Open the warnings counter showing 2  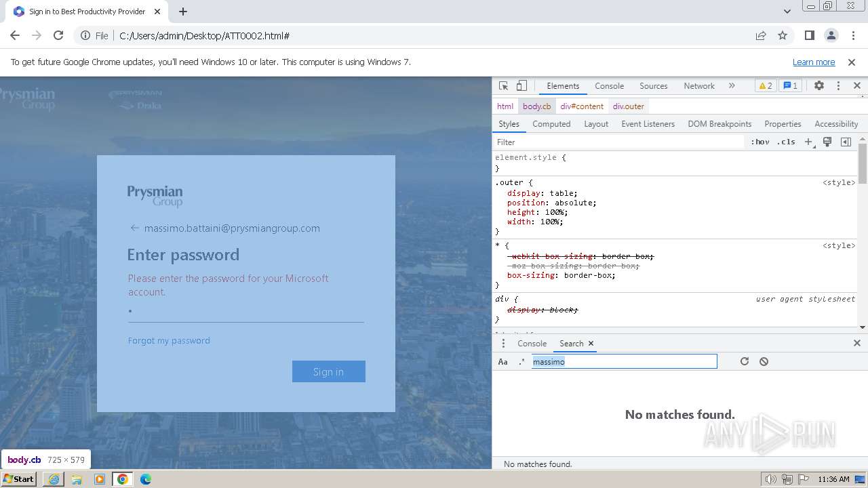point(765,86)
